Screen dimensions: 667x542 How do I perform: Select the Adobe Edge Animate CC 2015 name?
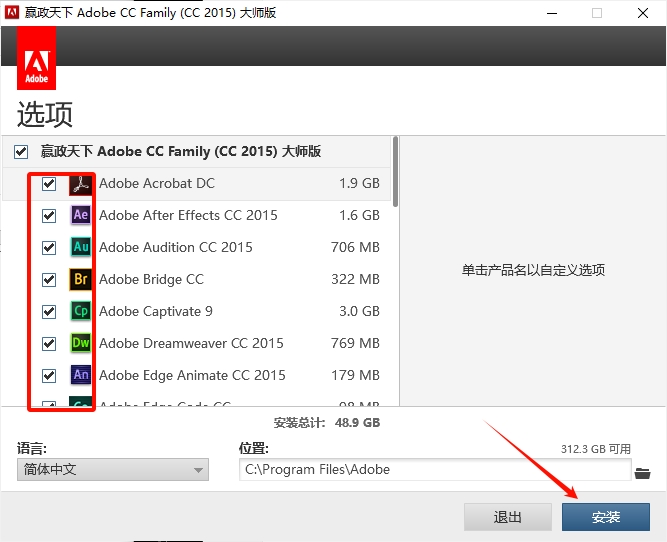tap(192, 375)
